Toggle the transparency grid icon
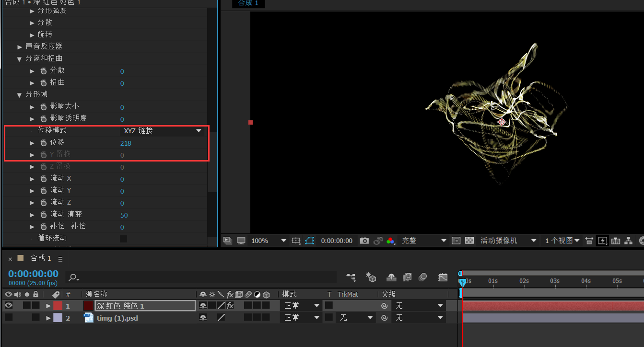The height and width of the screenshot is (347, 644). pyautogui.click(x=470, y=241)
